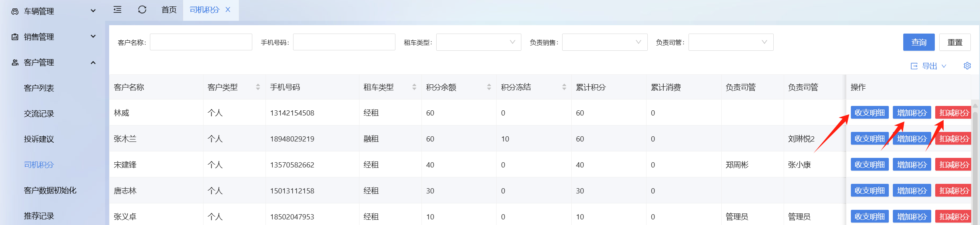This screenshot has width=980, height=225.
Task: Switch to the 首页 tab
Action: (169, 10)
